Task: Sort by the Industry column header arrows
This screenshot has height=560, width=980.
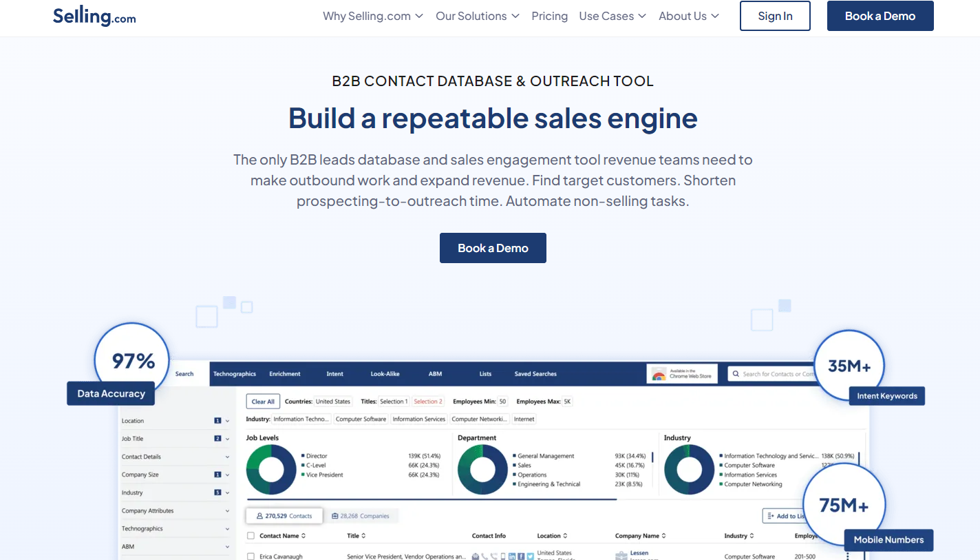Action: 752,536
